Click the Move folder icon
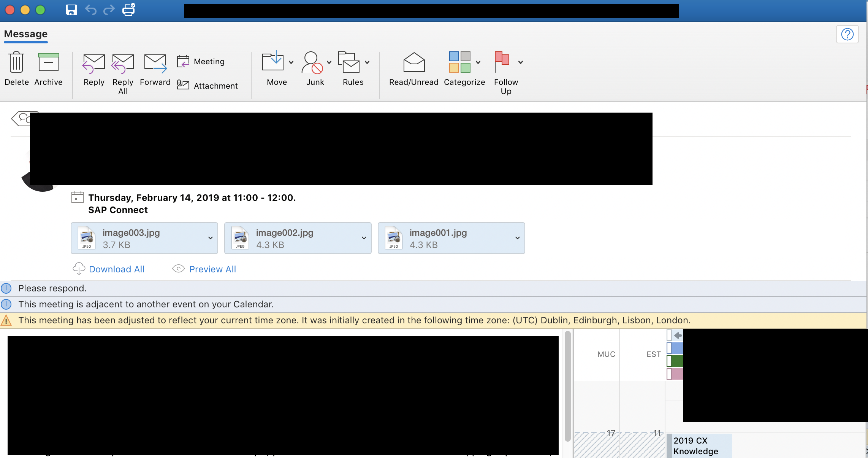The width and height of the screenshot is (868, 458). coord(273,61)
